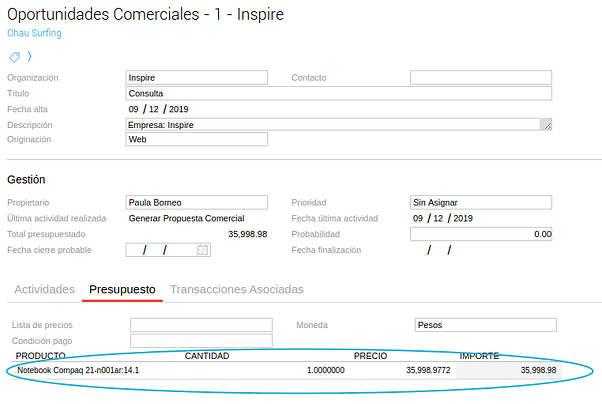Click the empty Contacto field
Image resolution: width=602 pixels, height=404 pixels.
pyautogui.click(x=481, y=78)
